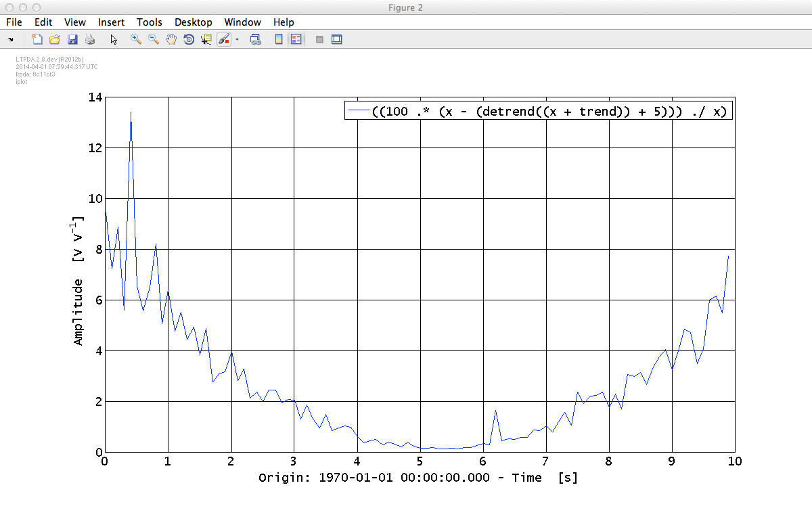Click the Amplitude y-axis label
Screen dimensions: 812x523
point(79,281)
